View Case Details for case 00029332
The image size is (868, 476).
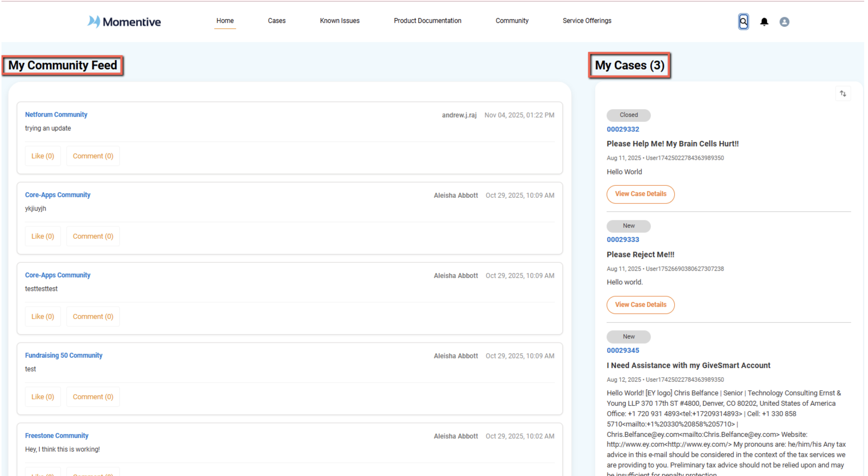coord(640,194)
